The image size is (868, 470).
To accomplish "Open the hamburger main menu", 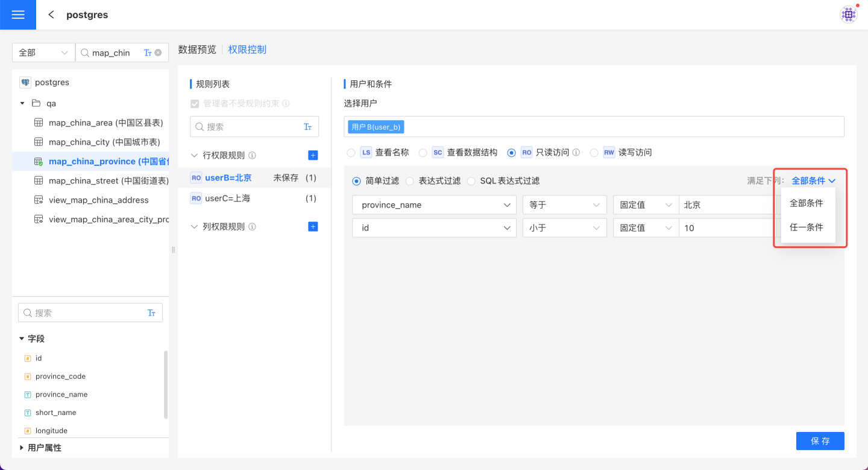I will pyautogui.click(x=18, y=14).
